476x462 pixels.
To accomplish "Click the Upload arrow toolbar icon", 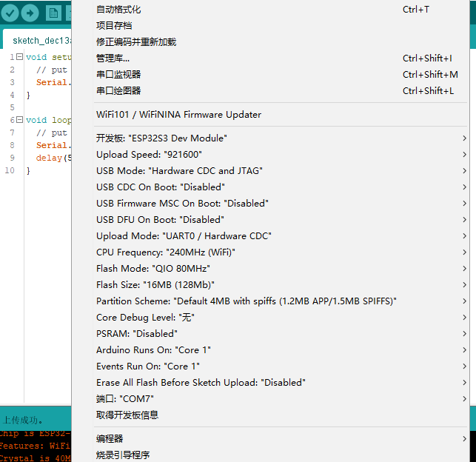I will [x=30, y=13].
